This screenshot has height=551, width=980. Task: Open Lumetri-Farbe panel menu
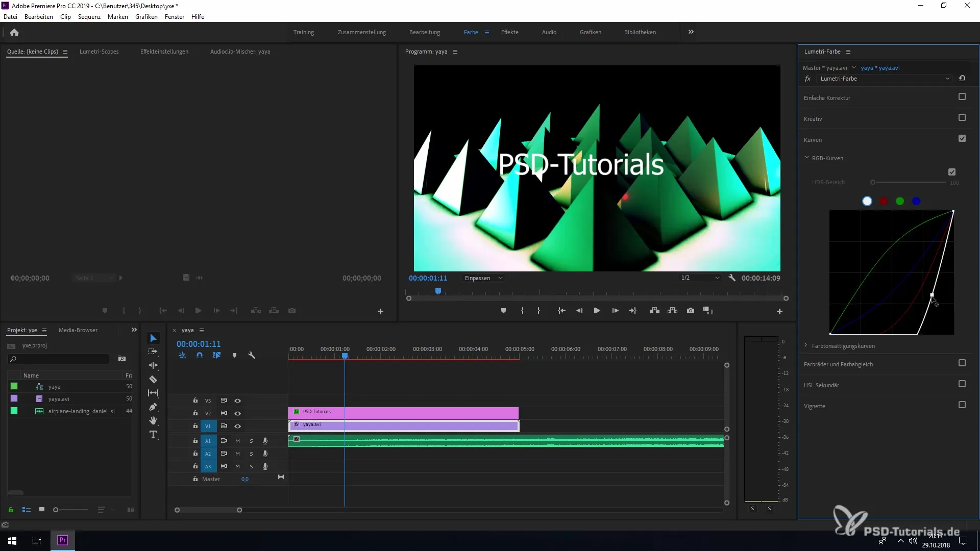coord(848,52)
